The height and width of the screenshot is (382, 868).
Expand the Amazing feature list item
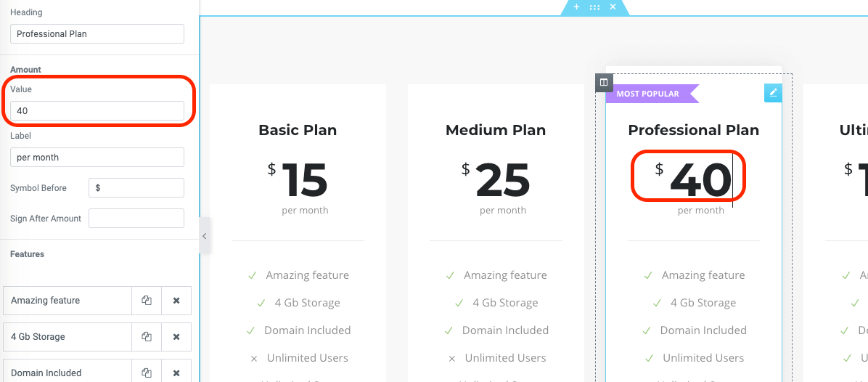pos(67,301)
